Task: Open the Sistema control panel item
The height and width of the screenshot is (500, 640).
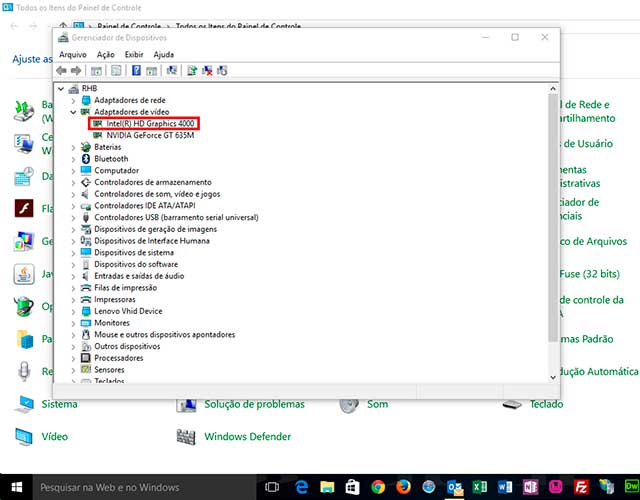Action: click(59, 404)
